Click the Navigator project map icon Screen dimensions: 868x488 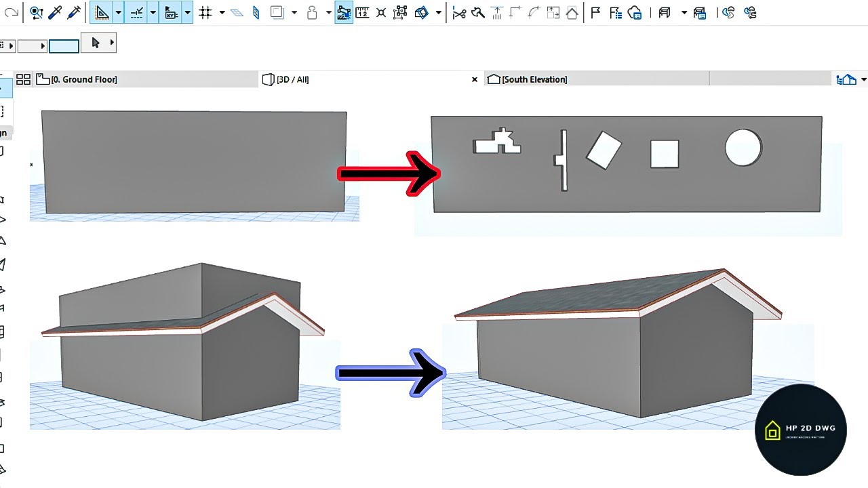point(846,79)
